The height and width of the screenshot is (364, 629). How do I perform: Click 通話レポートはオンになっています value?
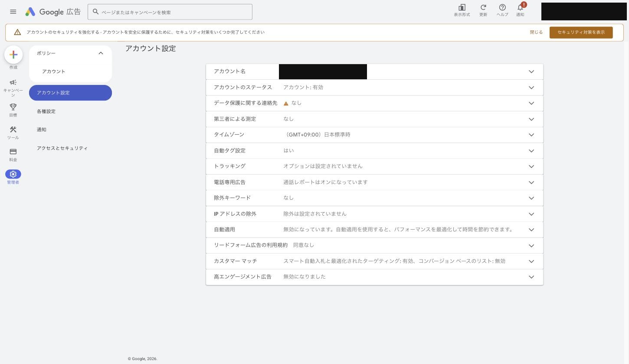tap(325, 182)
